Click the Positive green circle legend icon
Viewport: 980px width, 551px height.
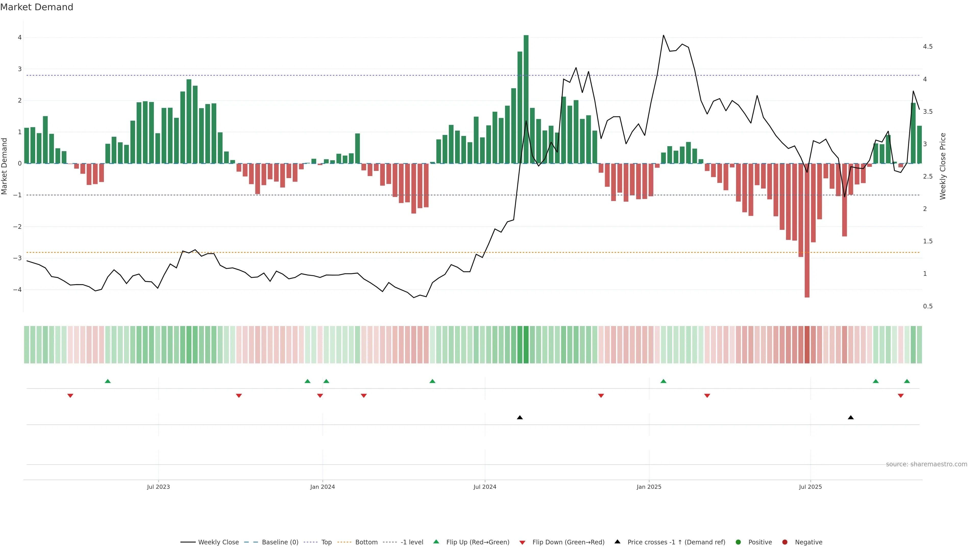click(738, 542)
